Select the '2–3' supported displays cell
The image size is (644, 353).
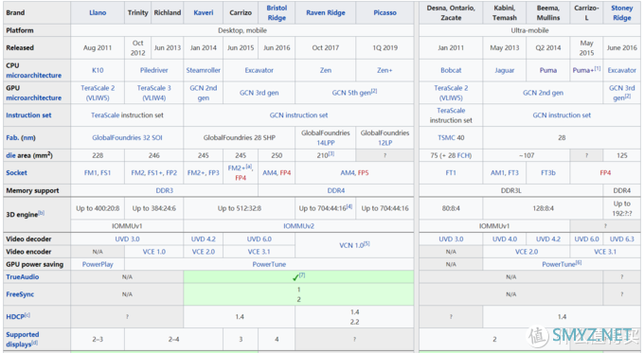pos(98,340)
